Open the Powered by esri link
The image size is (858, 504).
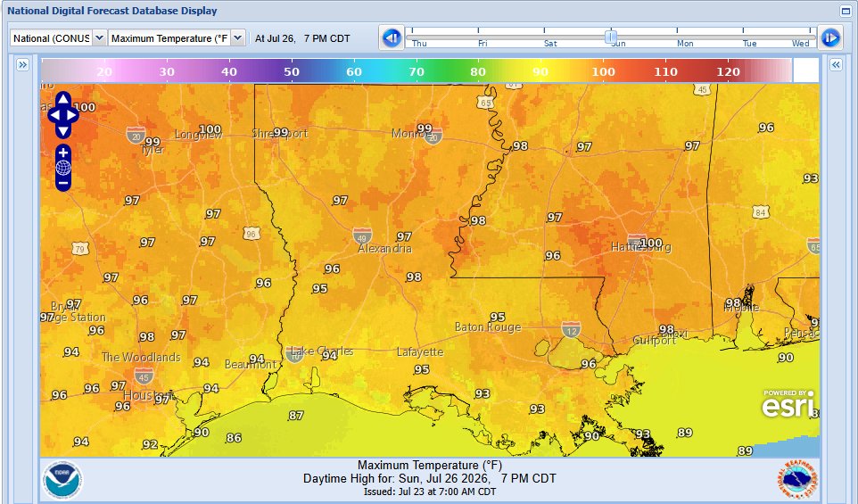[788, 404]
